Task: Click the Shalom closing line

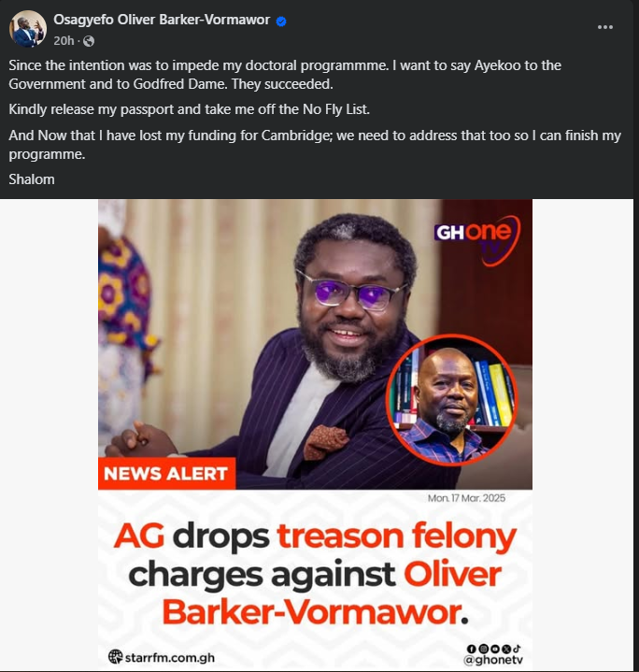Action: [x=32, y=179]
